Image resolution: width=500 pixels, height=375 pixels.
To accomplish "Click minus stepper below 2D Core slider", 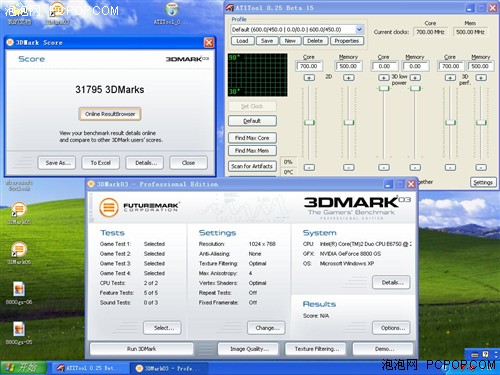I will click(x=309, y=167).
